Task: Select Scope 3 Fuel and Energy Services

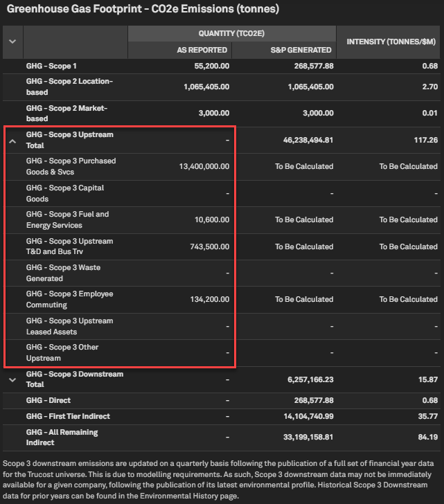Action: coord(67,219)
